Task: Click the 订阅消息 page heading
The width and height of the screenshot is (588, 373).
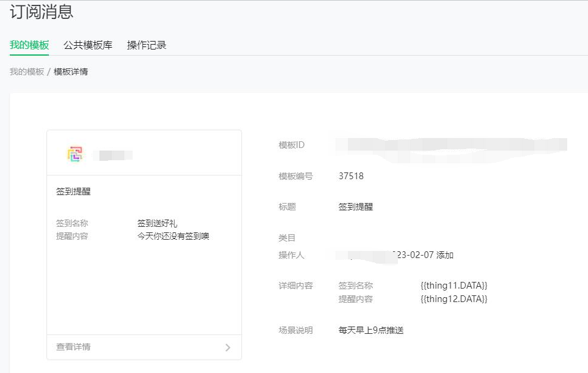Action: tap(42, 12)
